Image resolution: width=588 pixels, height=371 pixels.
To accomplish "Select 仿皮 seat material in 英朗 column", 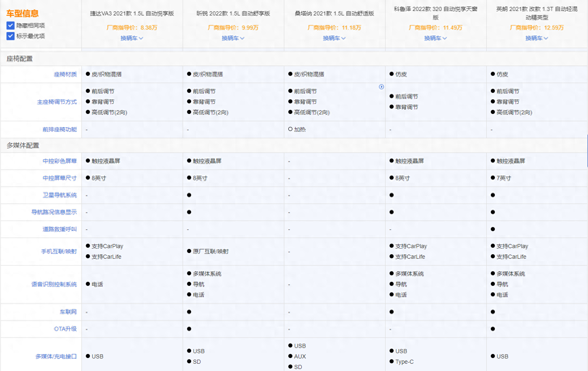I will [499, 74].
